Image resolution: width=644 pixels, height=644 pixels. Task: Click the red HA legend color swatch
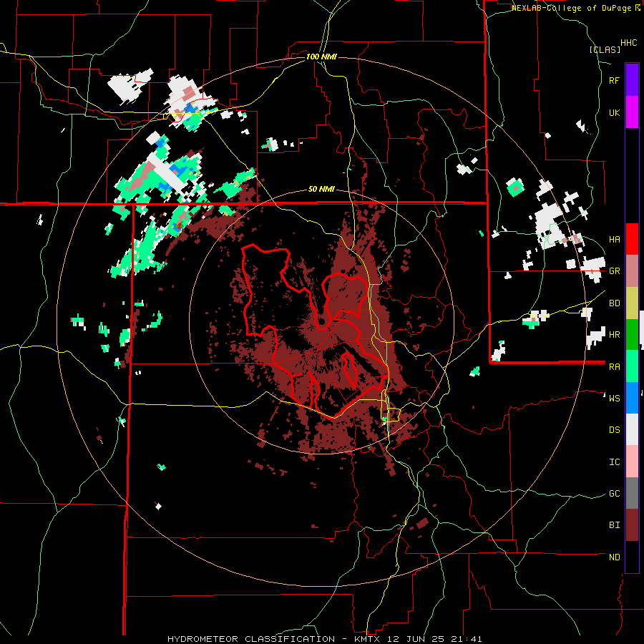632,239
